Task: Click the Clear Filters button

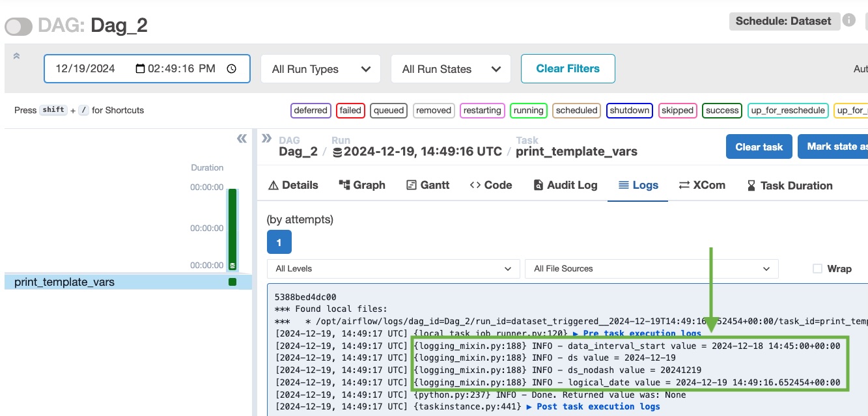Action: coord(567,68)
